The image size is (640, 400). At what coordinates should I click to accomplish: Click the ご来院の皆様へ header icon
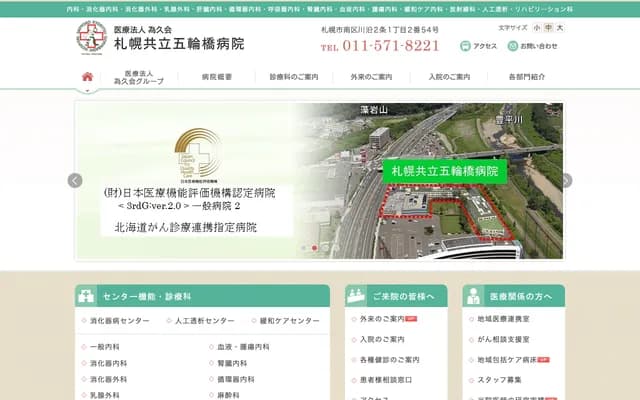click(357, 297)
